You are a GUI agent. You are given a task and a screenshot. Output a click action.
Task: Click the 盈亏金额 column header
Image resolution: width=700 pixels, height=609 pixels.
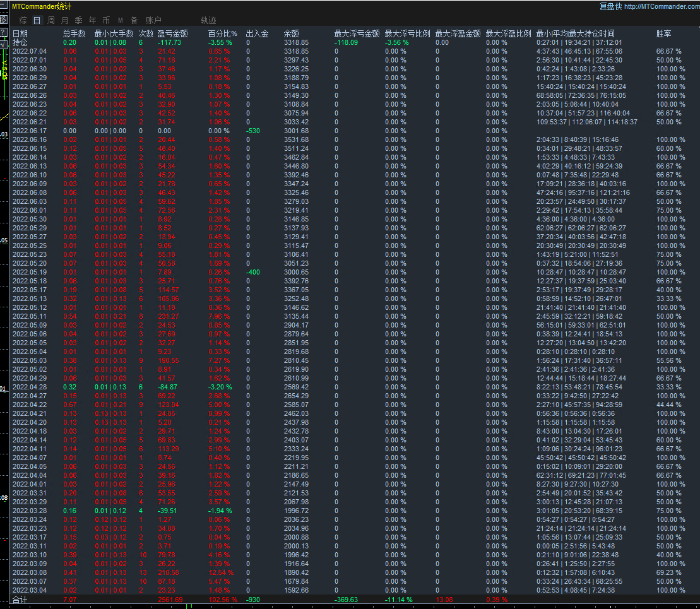click(173, 33)
